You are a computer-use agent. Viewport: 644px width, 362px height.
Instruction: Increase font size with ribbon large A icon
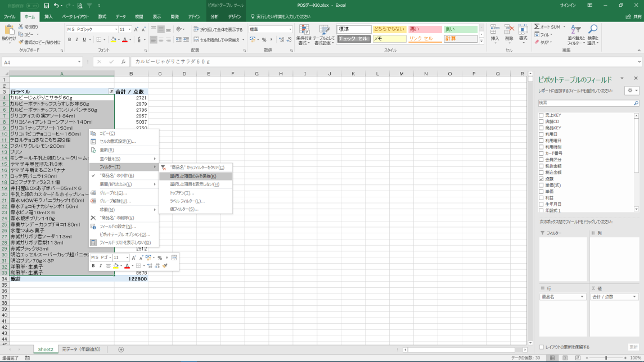136,30
